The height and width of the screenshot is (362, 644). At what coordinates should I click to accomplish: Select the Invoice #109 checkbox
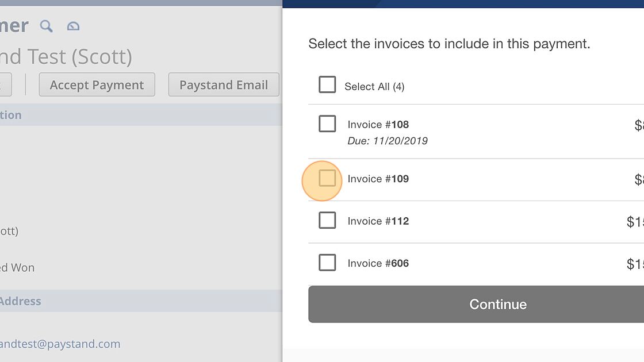tap(327, 178)
